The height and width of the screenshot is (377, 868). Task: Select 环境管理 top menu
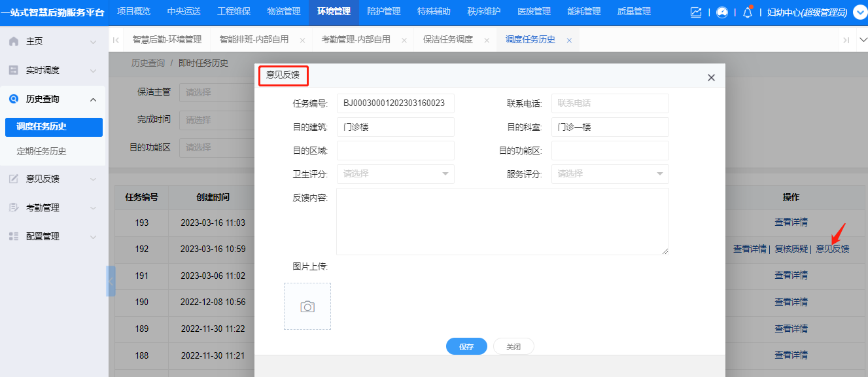click(x=334, y=11)
